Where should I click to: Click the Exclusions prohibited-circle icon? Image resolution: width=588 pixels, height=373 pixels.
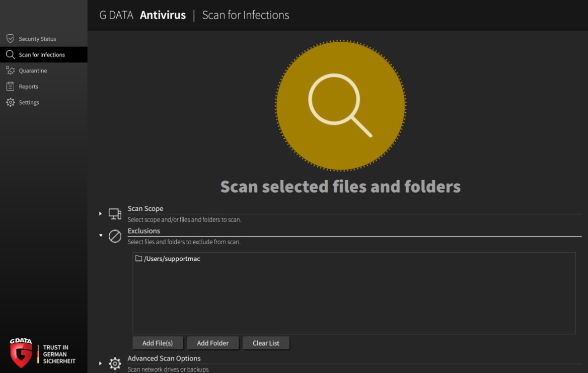[115, 236]
